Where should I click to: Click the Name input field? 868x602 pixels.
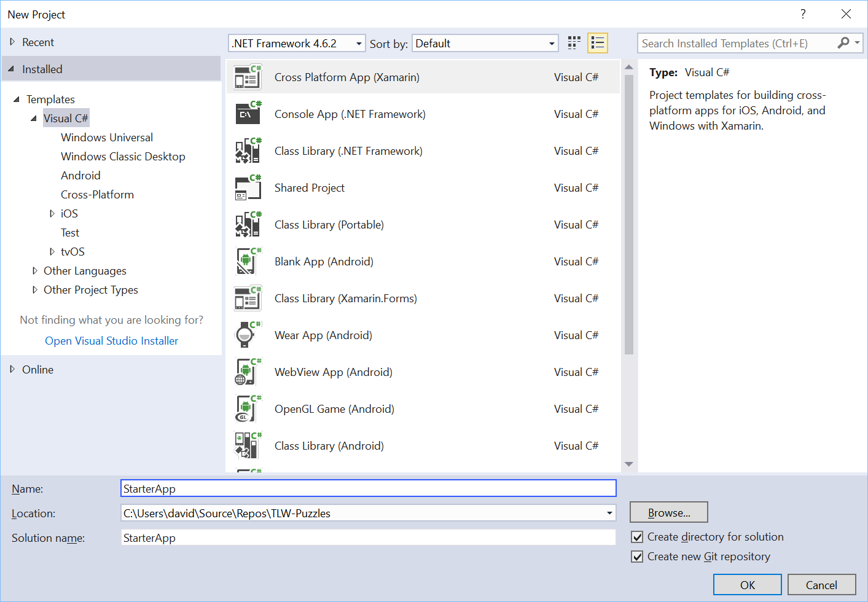pos(369,488)
